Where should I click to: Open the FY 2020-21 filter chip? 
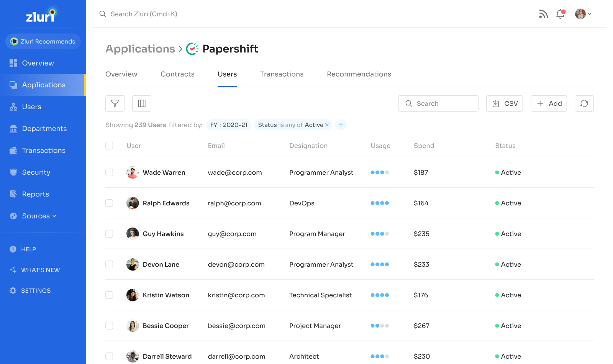229,125
